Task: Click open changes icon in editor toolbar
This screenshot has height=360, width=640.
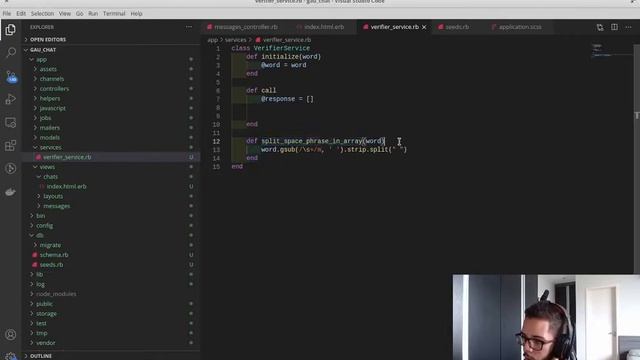Action: click(x=600, y=27)
